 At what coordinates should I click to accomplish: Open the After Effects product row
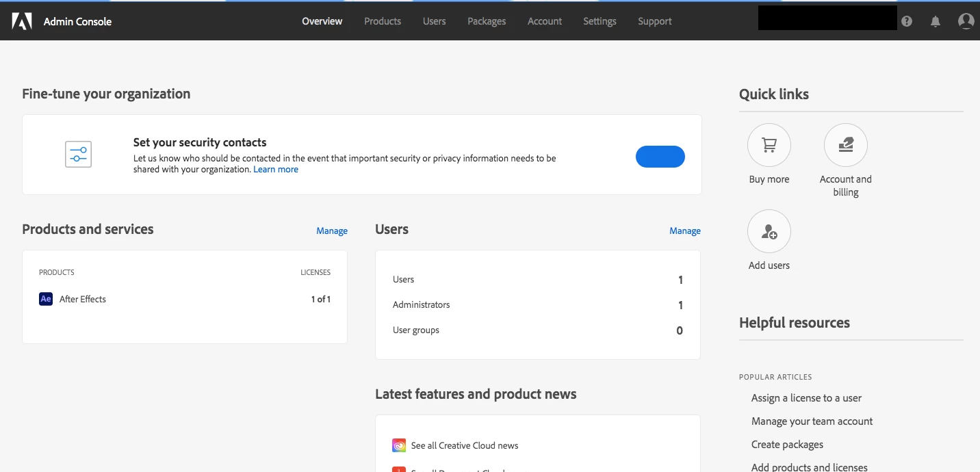pos(185,299)
